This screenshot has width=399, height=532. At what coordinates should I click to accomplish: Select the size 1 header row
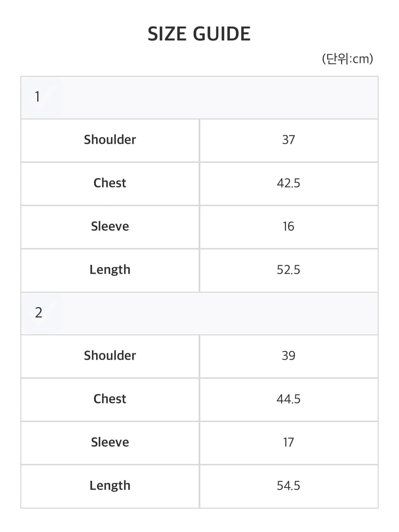[199, 98]
